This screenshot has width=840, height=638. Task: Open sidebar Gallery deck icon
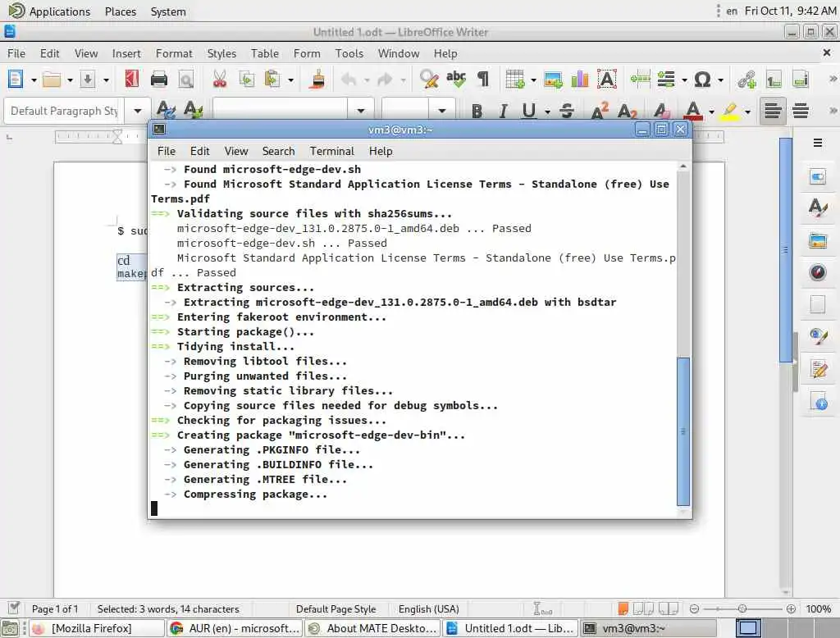(818, 240)
